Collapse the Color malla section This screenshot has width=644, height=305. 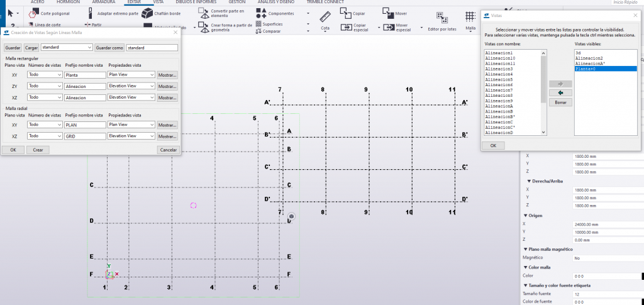525,267
